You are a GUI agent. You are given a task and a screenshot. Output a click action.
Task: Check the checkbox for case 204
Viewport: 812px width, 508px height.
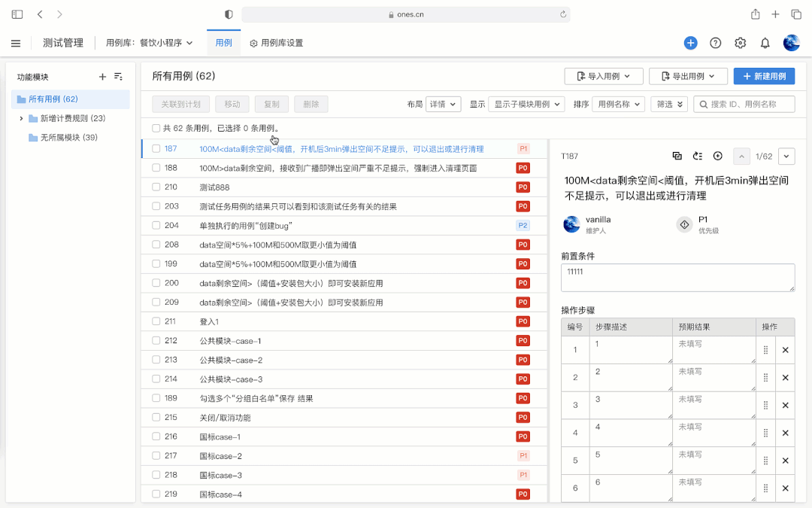tap(156, 226)
